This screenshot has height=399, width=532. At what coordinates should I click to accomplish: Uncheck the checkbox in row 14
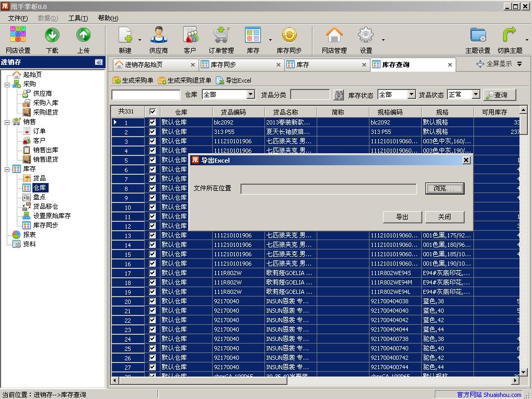153,245
